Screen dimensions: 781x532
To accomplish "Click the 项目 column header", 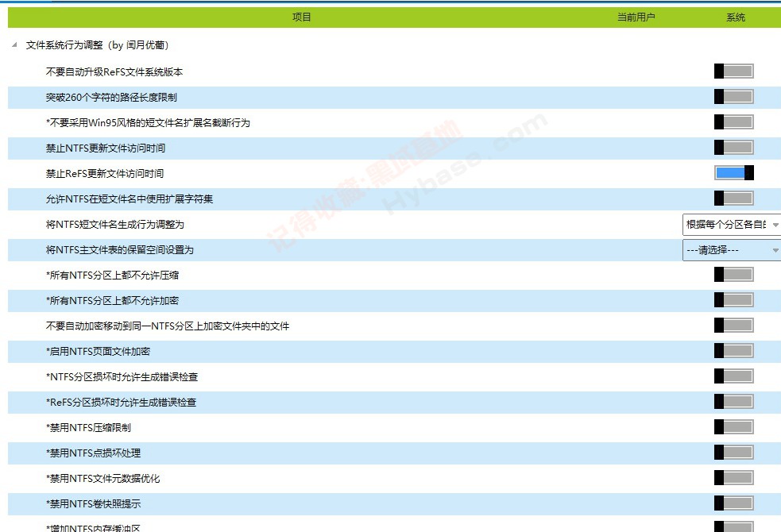I will (301, 17).
